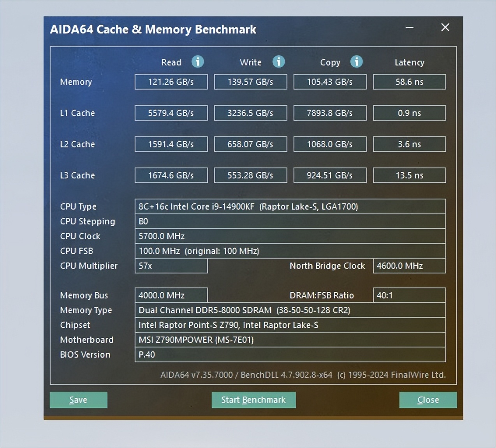The width and height of the screenshot is (496, 448).
Task: Close the window with the X icon
Action: coord(445,27)
